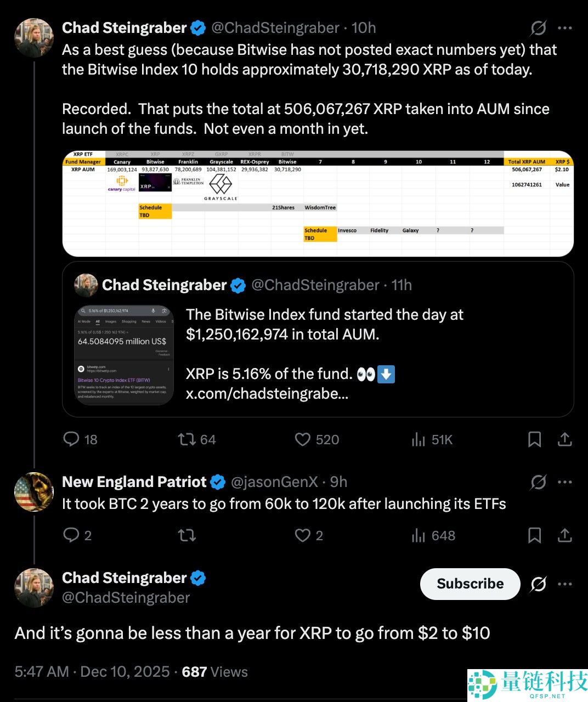The height and width of the screenshot is (702, 588).
Task: Retweet jasonGenX's BTC comparison reply
Action: [187, 535]
